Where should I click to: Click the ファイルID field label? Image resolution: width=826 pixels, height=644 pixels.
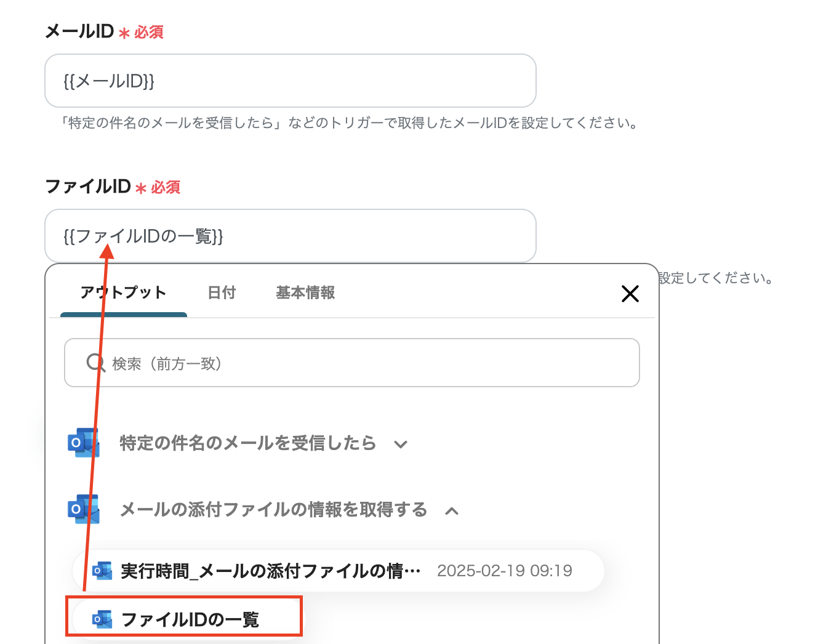click(x=88, y=186)
